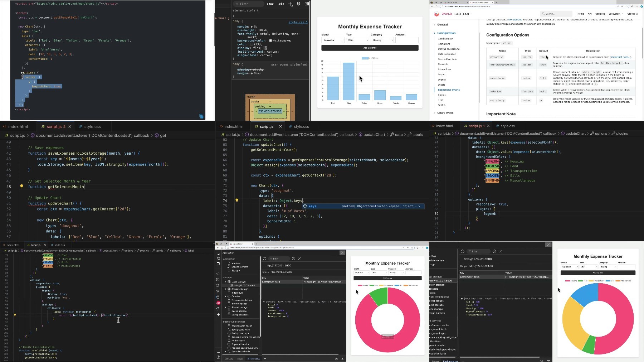Expand the Shared storage tree node
Screen dimensions: 644x362
coord(225,307)
